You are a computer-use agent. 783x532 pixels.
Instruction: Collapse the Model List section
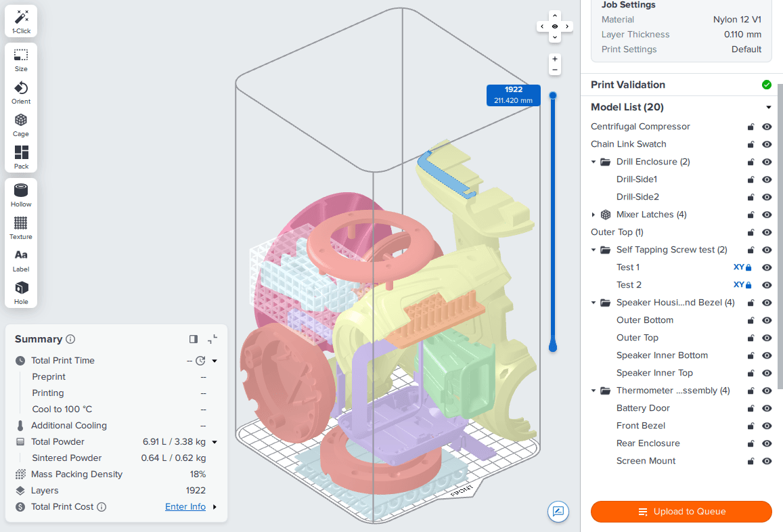769,107
